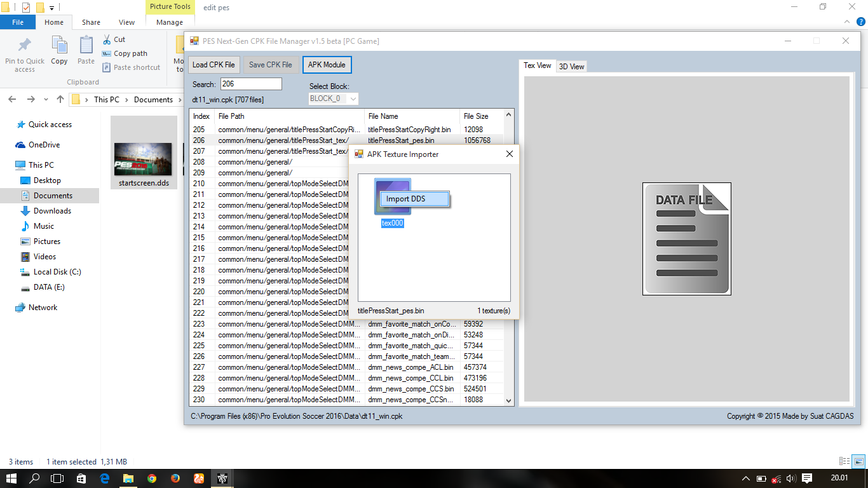This screenshot has height=488, width=868.
Task: Open the View ribbon tab
Action: 127,22
